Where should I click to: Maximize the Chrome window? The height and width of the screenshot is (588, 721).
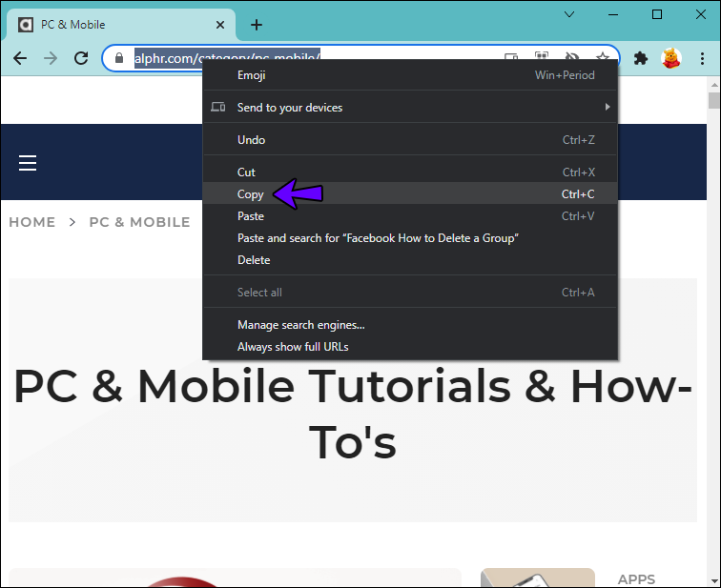657,14
